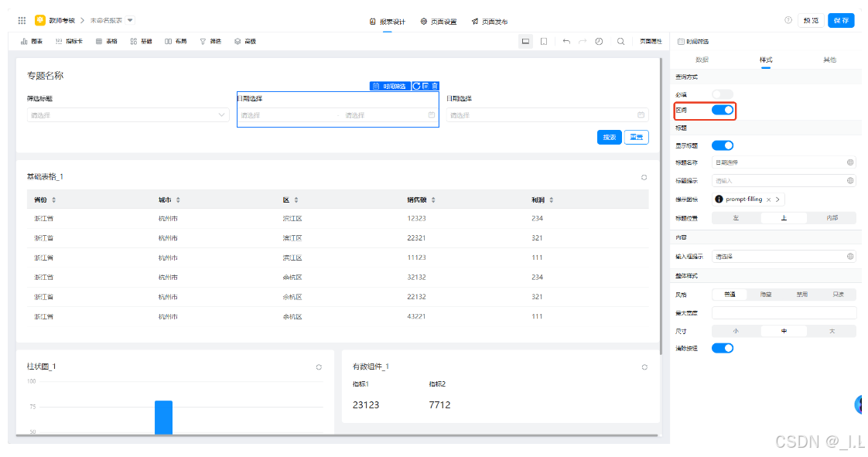Open the help question mark icon

tap(788, 20)
